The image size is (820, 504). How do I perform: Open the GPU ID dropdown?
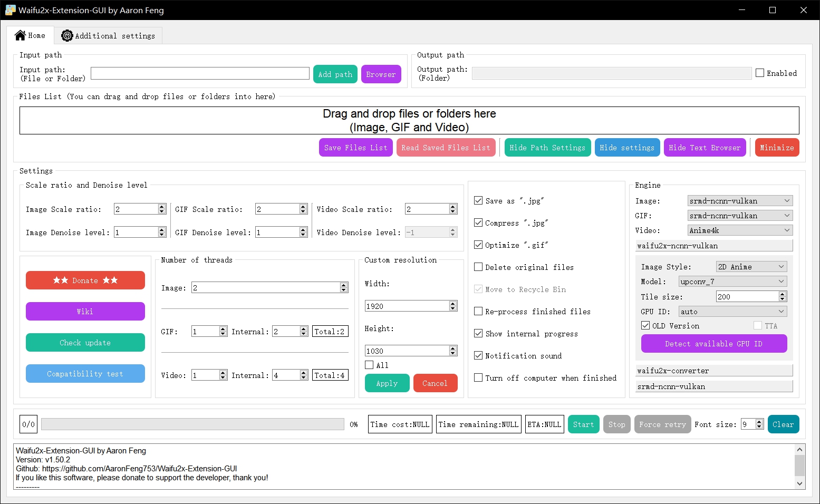pos(732,312)
